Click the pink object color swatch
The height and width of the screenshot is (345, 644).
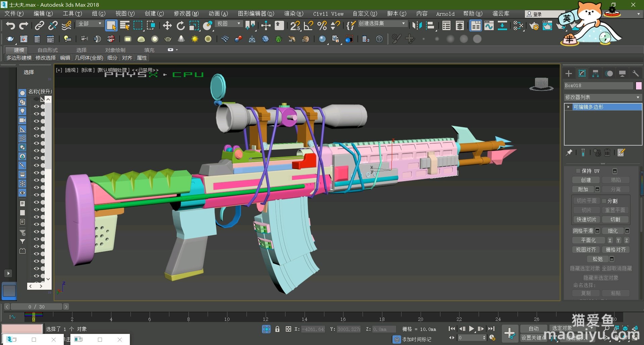639,86
